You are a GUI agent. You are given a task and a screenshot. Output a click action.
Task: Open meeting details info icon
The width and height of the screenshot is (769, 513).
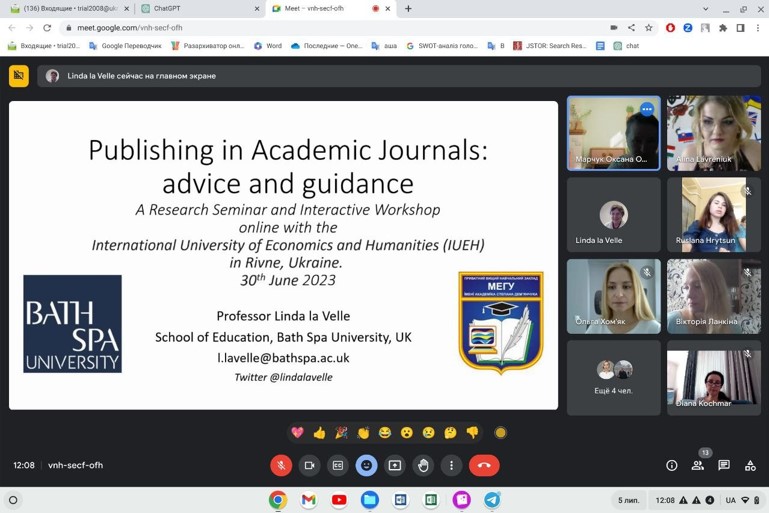coord(672,465)
